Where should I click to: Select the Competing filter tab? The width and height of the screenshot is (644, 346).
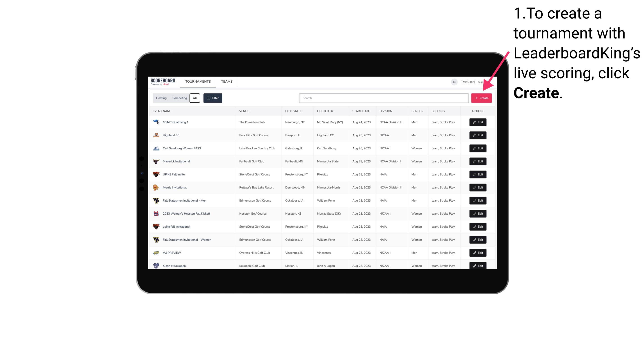point(179,98)
